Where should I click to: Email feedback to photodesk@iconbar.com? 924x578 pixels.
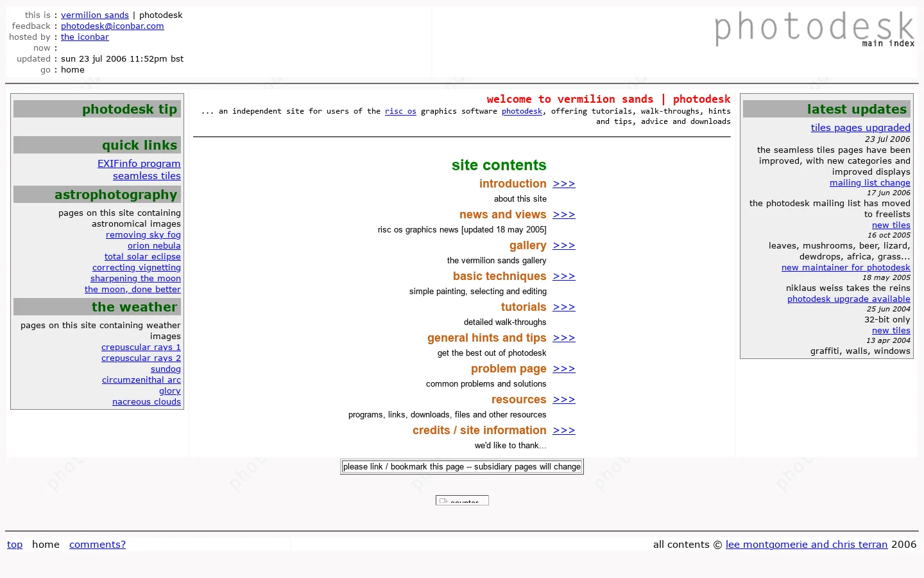(x=112, y=26)
